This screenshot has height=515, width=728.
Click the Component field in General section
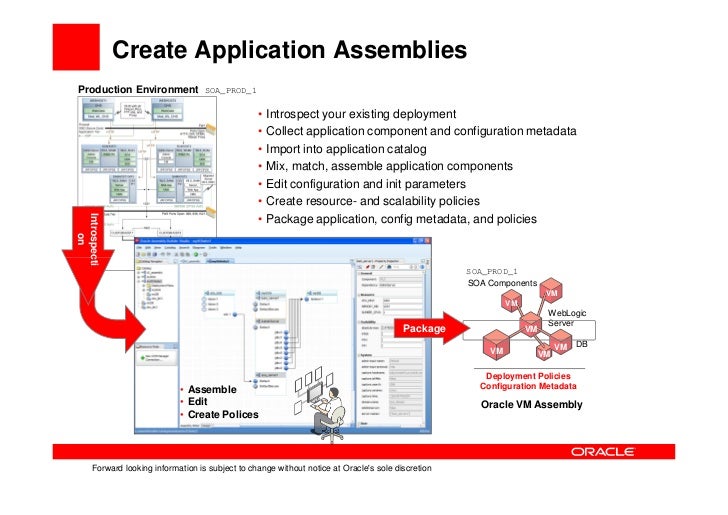pos(401,279)
